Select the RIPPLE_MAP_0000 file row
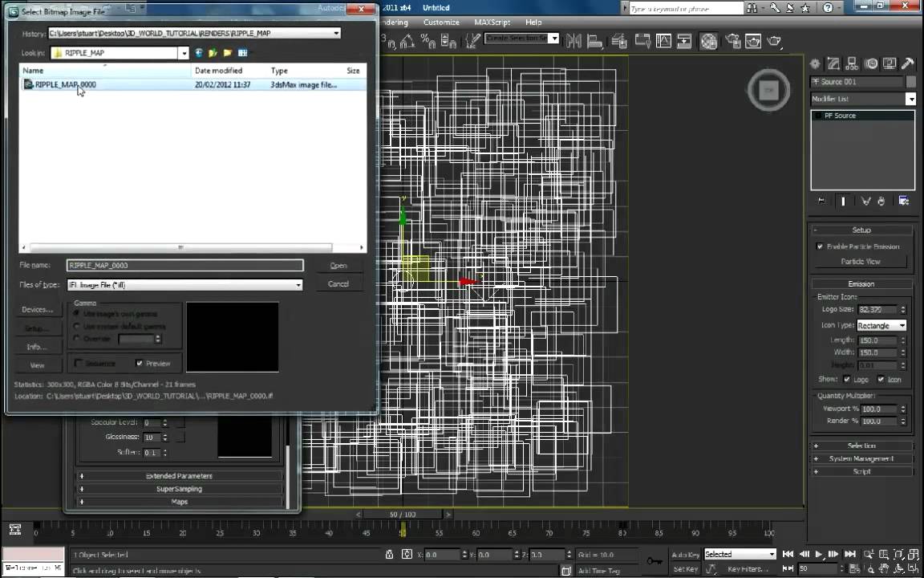924x578 pixels. tap(193, 84)
